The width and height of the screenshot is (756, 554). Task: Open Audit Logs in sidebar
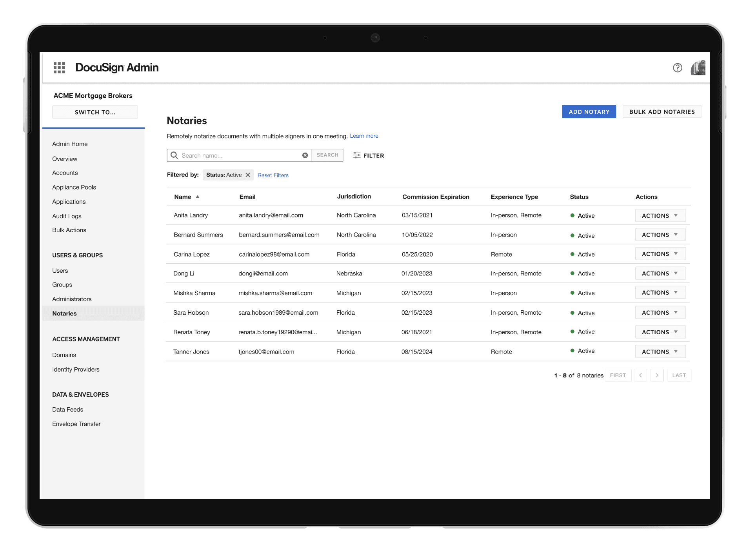click(67, 216)
